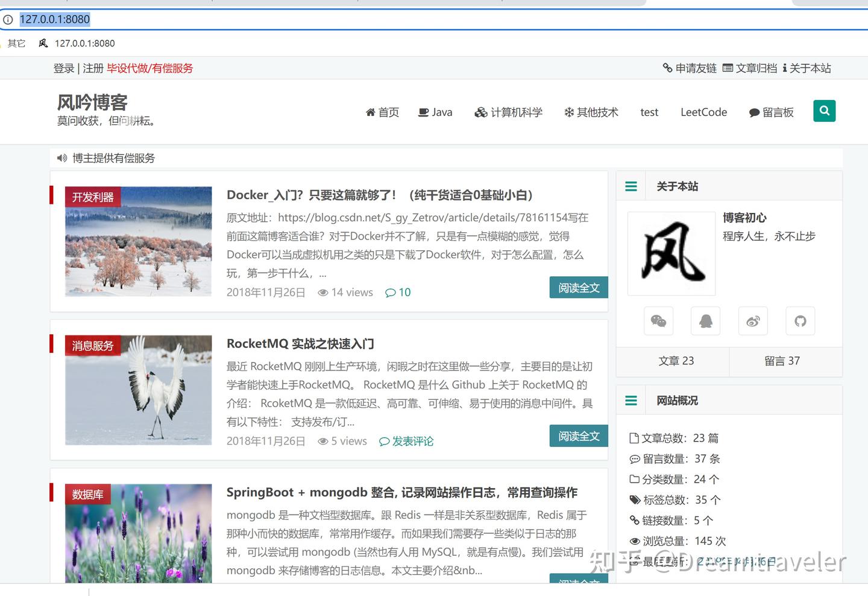Screen dimensions: 868x596
Task: Click the WeChat share icon
Action: [658, 321]
